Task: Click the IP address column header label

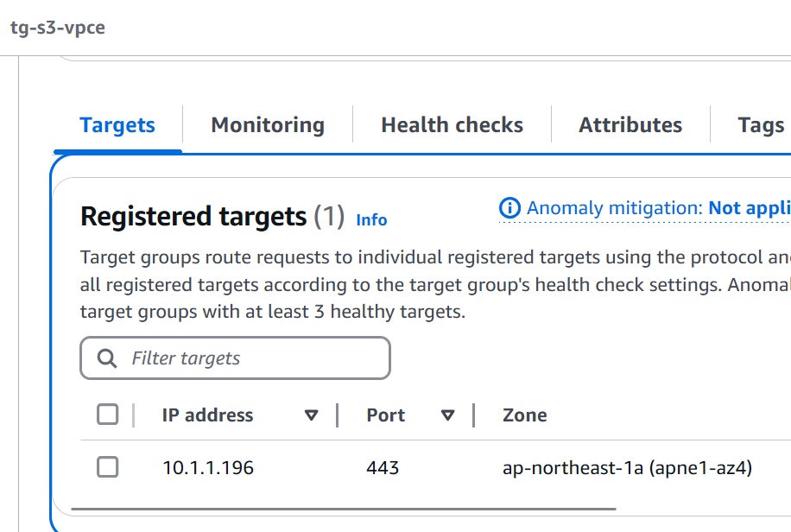Action: pos(207,415)
